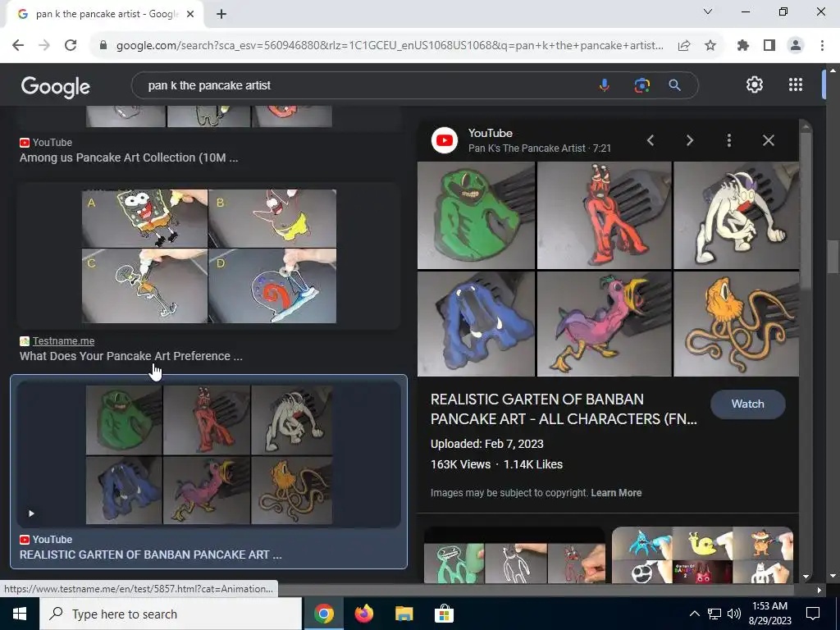Click the preview panel scrollbar up arrow

click(806, 126)
